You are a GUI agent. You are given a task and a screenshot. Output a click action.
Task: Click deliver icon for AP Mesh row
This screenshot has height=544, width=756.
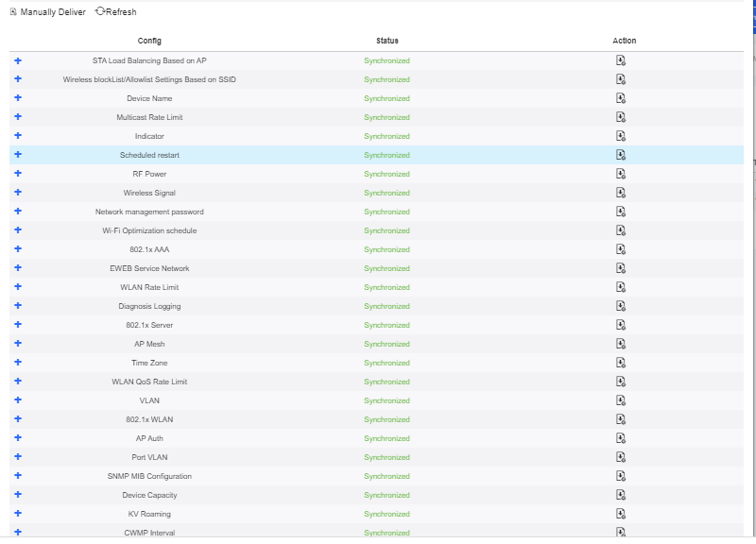coord(621,344)
